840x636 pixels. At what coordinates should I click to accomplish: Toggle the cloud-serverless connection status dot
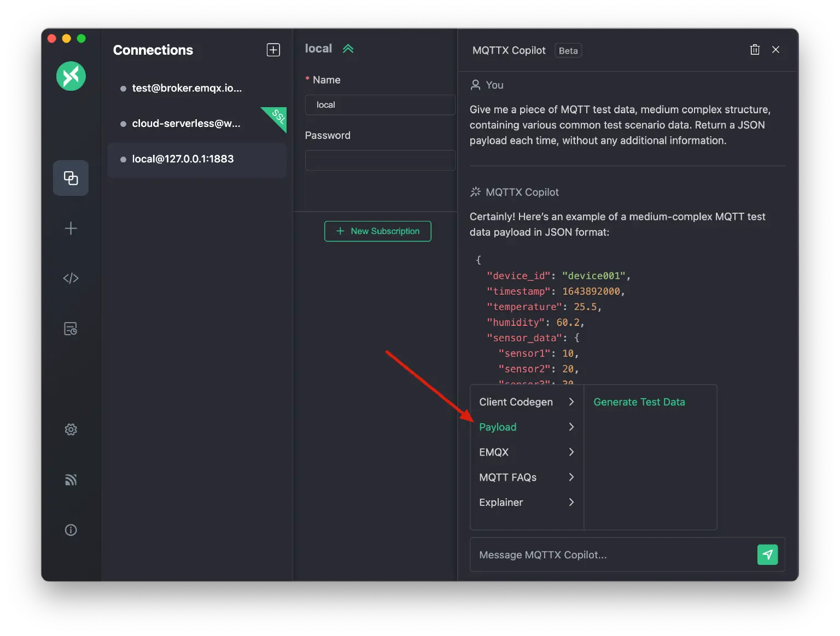point(122,124)
